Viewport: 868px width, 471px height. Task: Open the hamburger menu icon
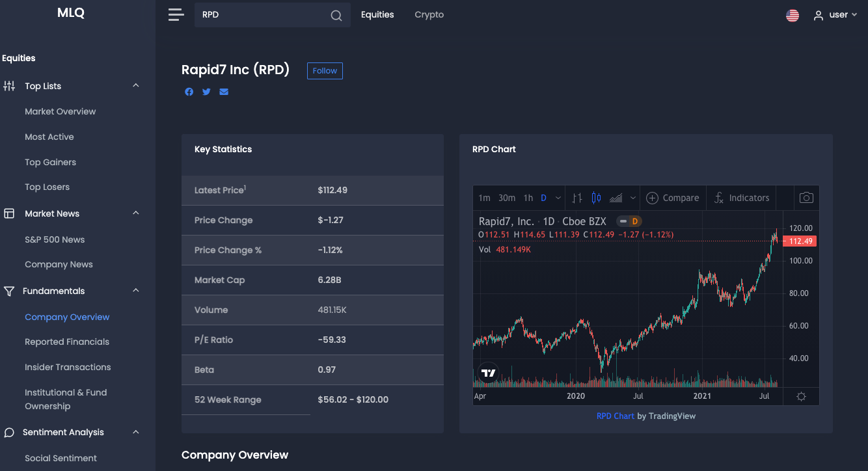(x=176, y=15)
